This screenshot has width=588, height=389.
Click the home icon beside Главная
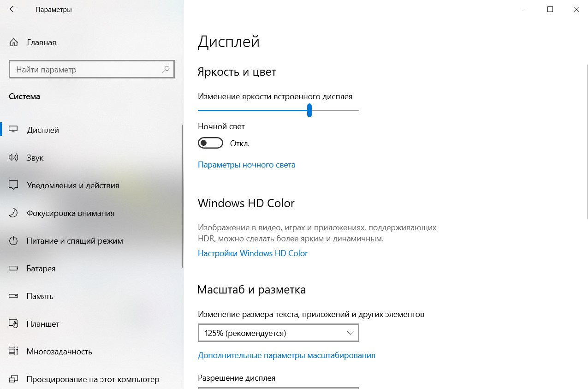14,42
